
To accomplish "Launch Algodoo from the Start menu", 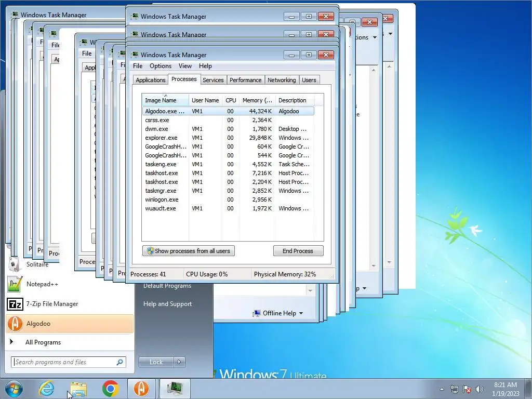I will click(x=70, y=324).
